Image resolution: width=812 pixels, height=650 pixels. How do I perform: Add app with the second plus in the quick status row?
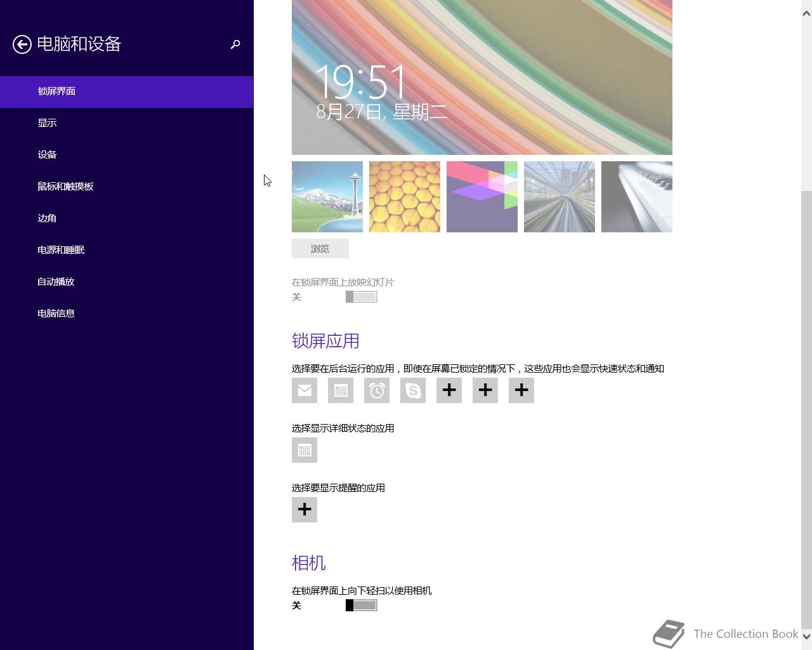[x=485, y=390]
